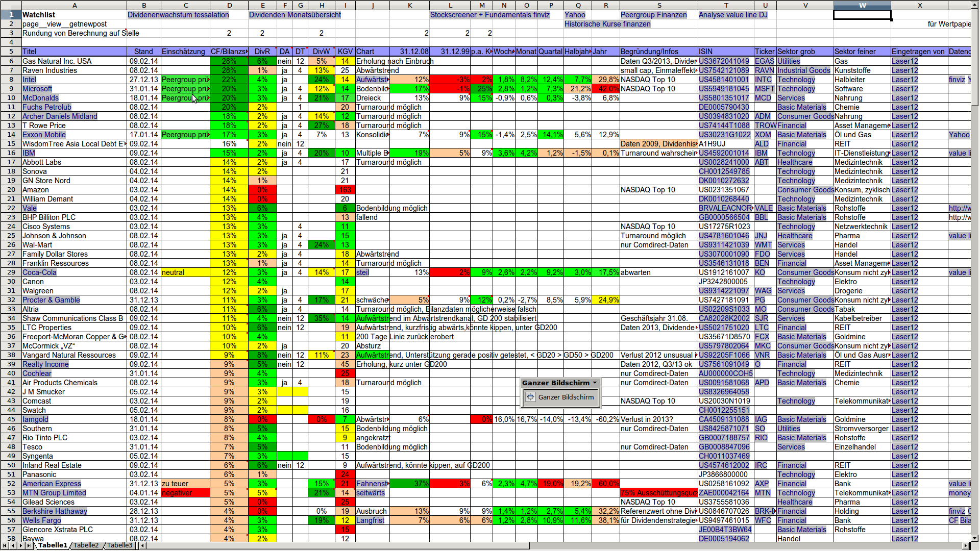Viewport: 980px width, 551px height.
Task: Select column W header
Action: coord(862,5)
